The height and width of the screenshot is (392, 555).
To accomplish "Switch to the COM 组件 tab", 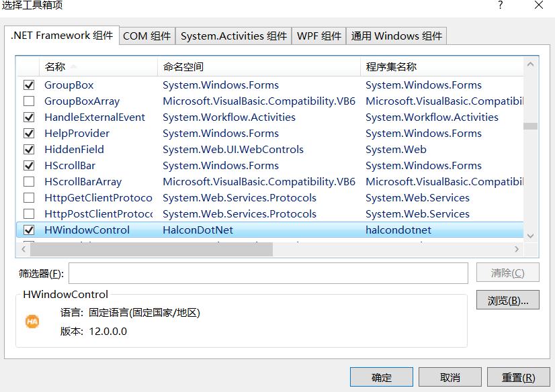I will 146,36.
